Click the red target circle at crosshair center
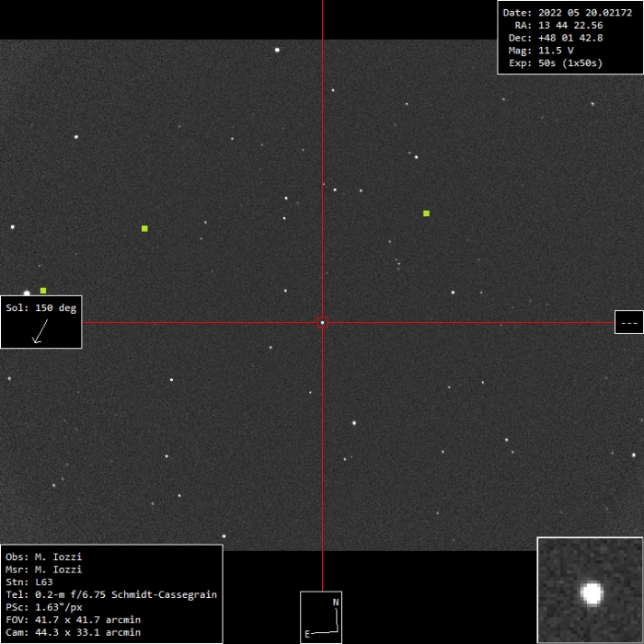The height and width of the screenshot is (644, 644). click(322, 322)
